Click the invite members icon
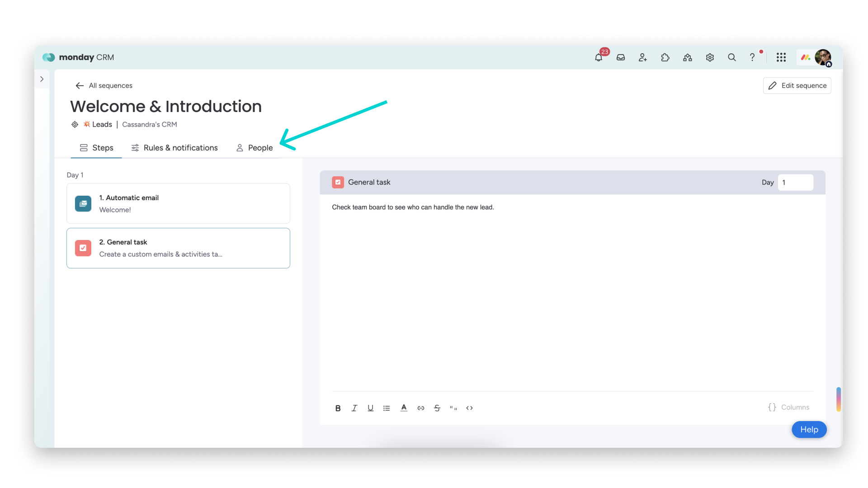The height and width of the screenshot is (488, 868). point(643,57)
